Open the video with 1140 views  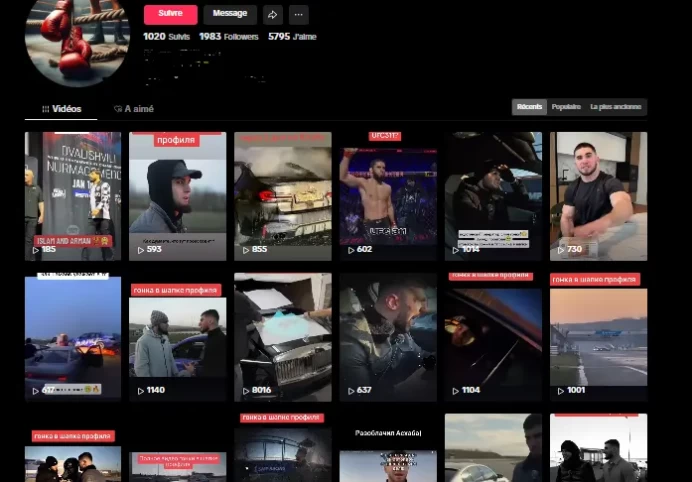177,337
